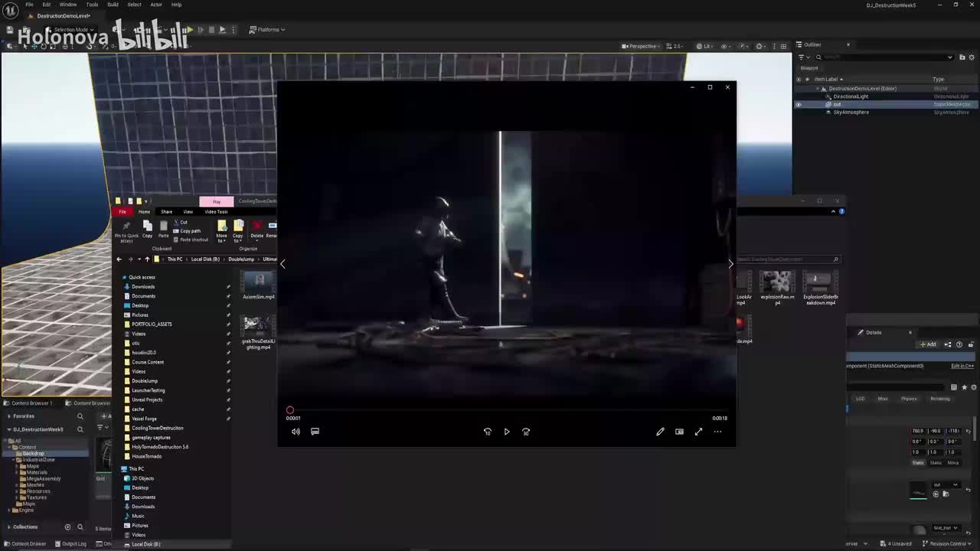This screenshot has width=980, height=551.
Task: Open the Outliner filter dropdown
Action: click(803, 57)
